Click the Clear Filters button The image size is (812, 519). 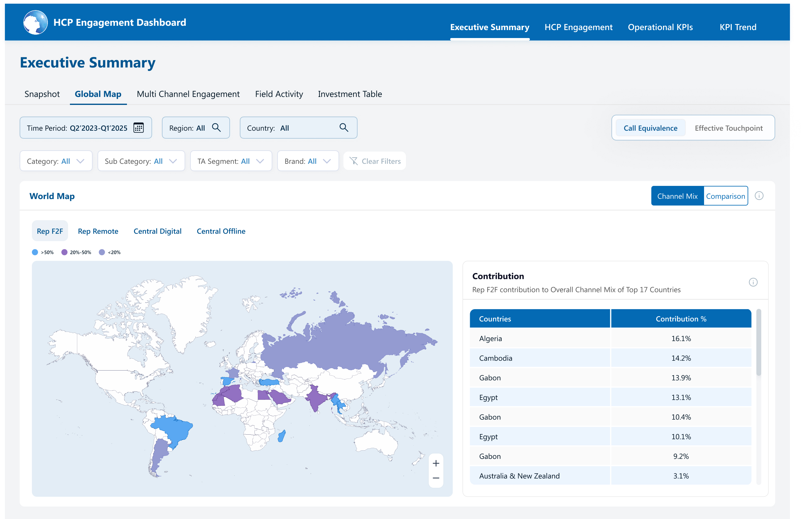[x=375, y=161]
